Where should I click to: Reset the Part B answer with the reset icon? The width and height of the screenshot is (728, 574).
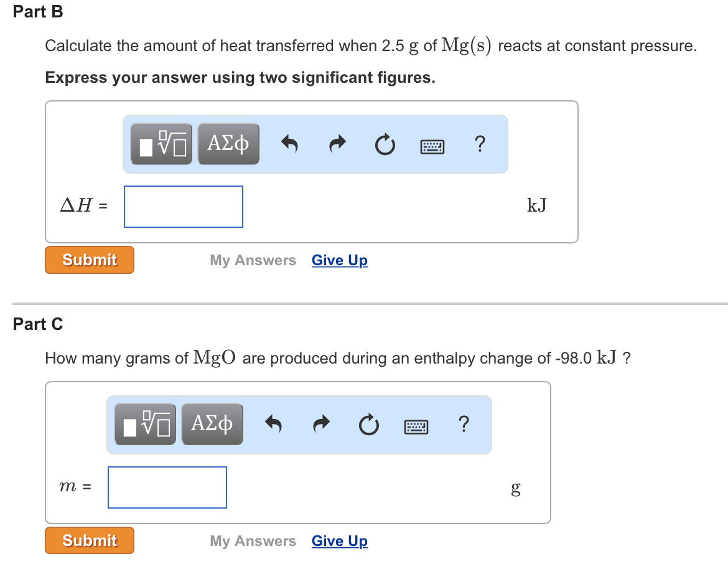pos(385,144)
